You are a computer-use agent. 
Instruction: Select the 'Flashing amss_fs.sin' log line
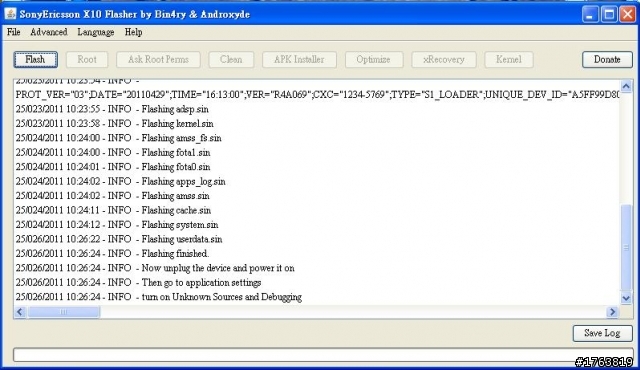(x=119, y=138)
